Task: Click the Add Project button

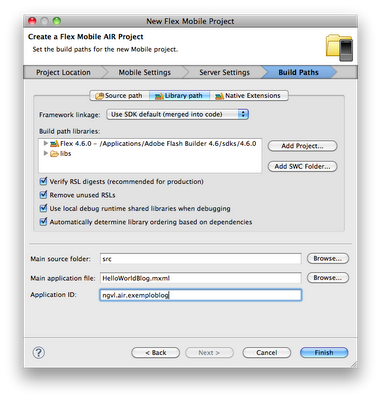Action: 302,146
